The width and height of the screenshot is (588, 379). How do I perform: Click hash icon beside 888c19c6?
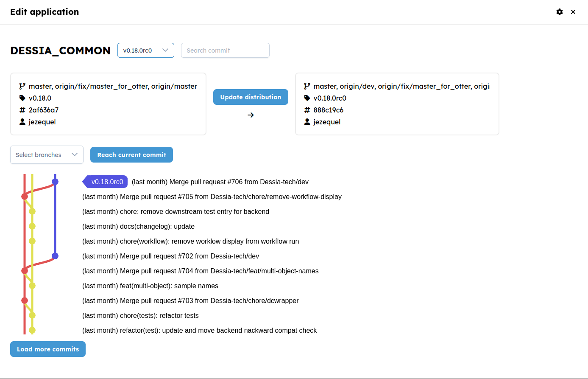(x=307, y=110)
